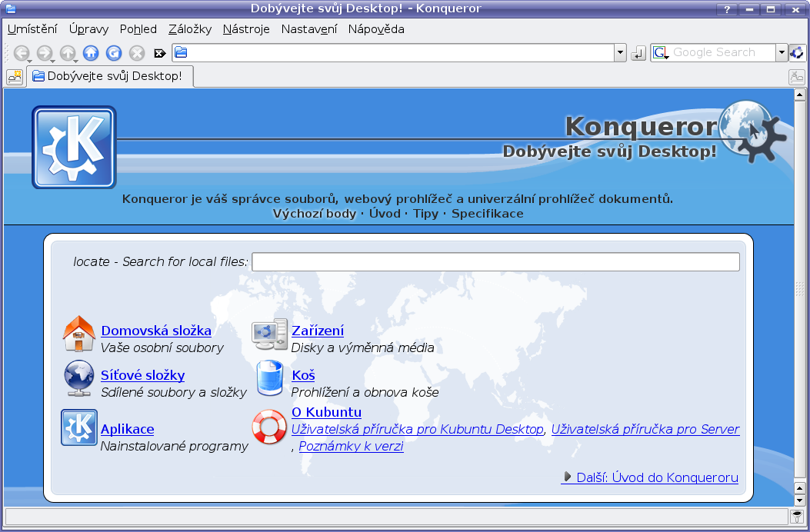The image size is (810, 532).
Task: Open the Koš link
Action: pyautogui.click(x=303, y=375)
